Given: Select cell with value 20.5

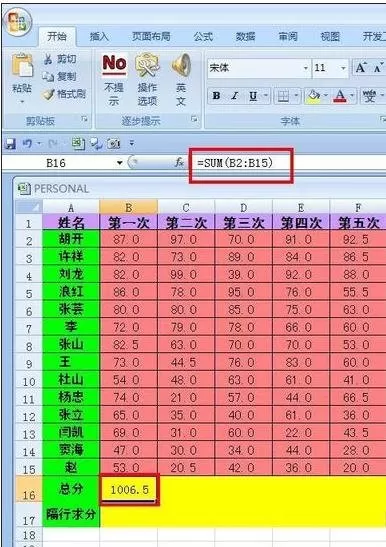Looking at the screenshot, I should pyautogui.click(x=186, y=467).
